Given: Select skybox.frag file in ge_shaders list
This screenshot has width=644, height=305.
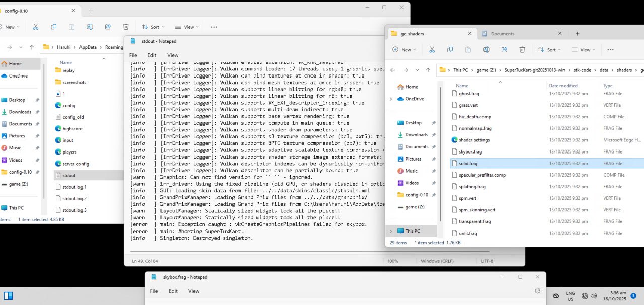Looking at the screenshot, I should [x=470, y=151].
